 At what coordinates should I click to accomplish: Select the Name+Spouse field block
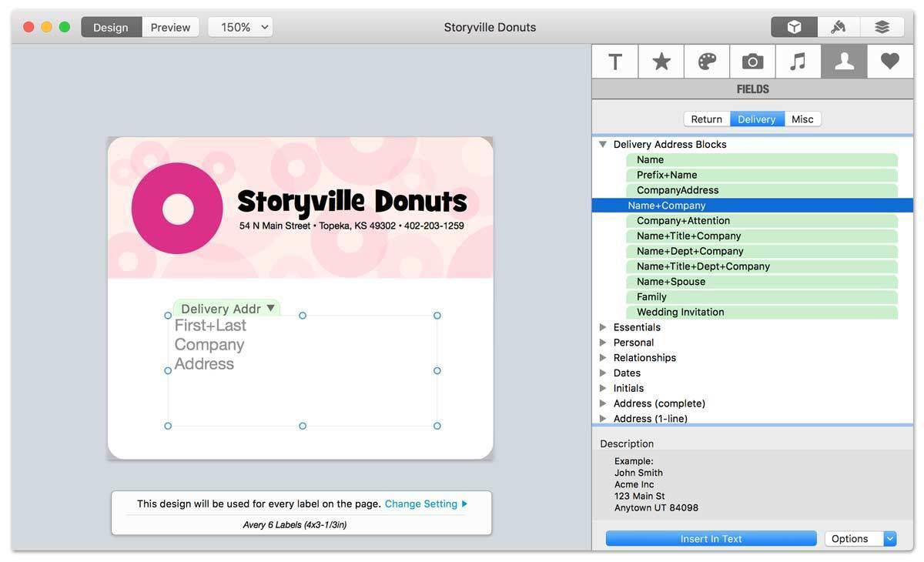(762, 282)
